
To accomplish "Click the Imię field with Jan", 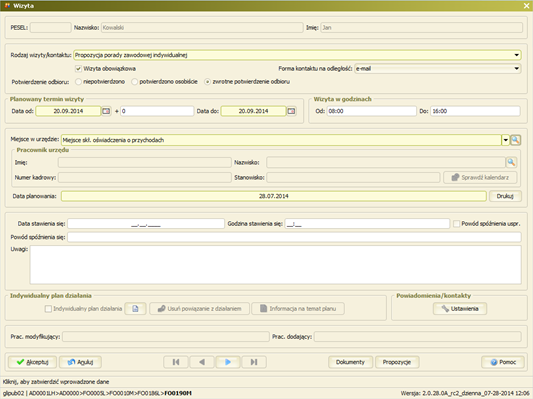I will [x=422, y=28].
